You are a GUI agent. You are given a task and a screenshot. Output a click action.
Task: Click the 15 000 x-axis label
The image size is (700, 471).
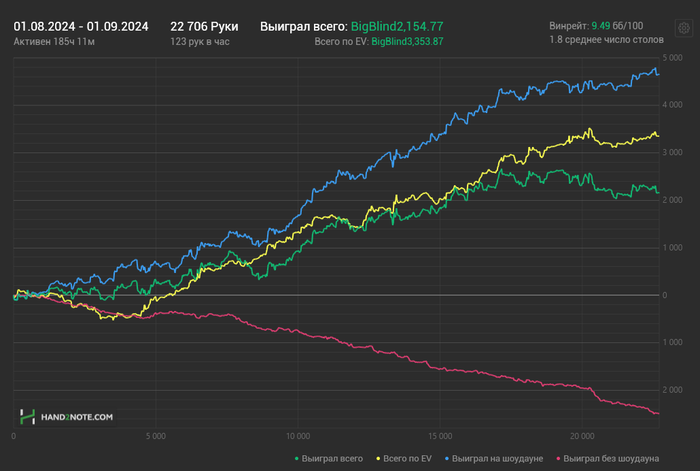point(440,436)
